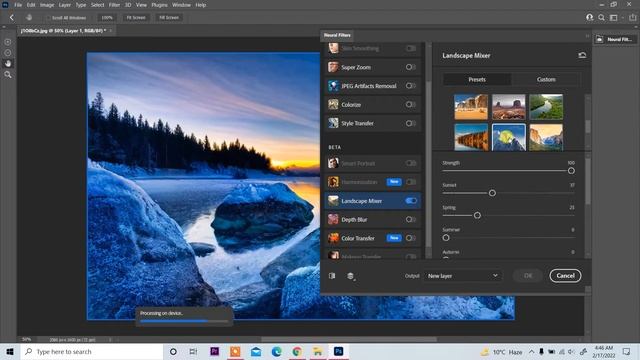Adjust the Spring slider handle
The width and height of the screenshot is (640, 360).
pos(477,215)
